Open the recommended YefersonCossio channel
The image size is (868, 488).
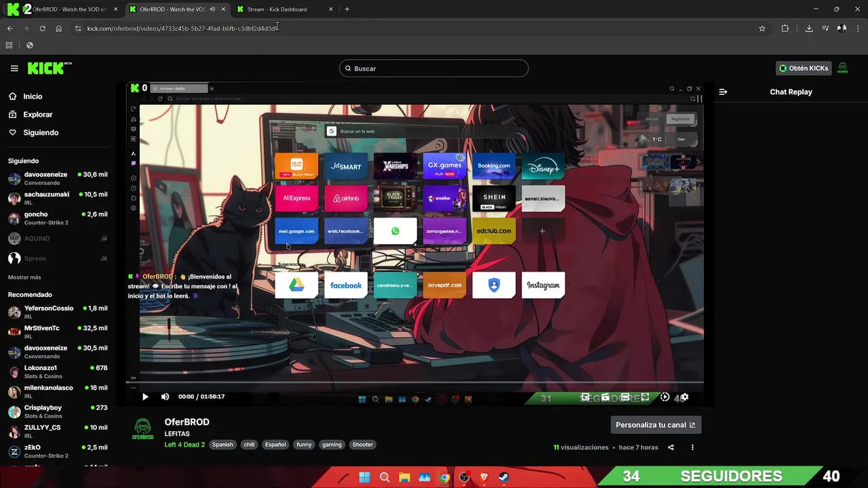(x=58, y=312)
